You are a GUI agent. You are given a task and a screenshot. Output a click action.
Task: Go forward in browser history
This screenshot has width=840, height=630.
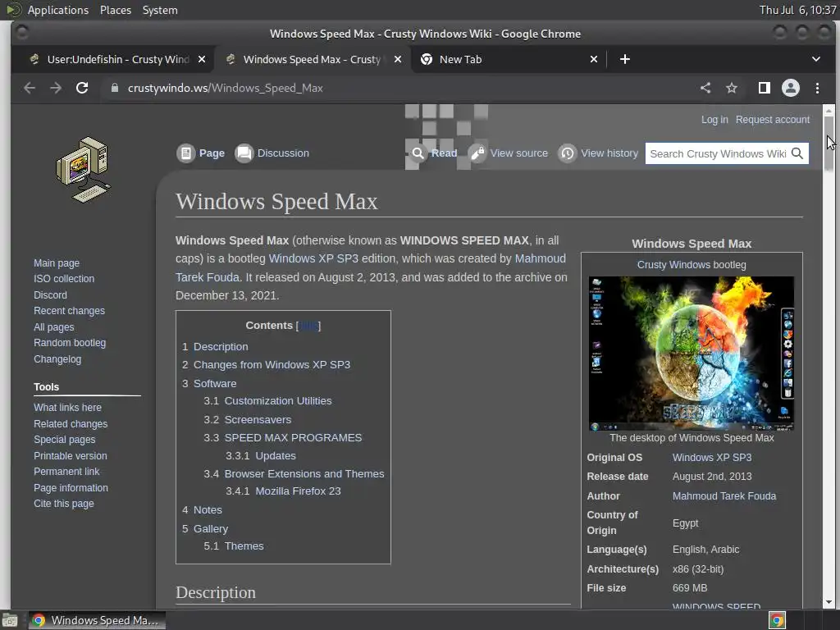pos(56,88)
